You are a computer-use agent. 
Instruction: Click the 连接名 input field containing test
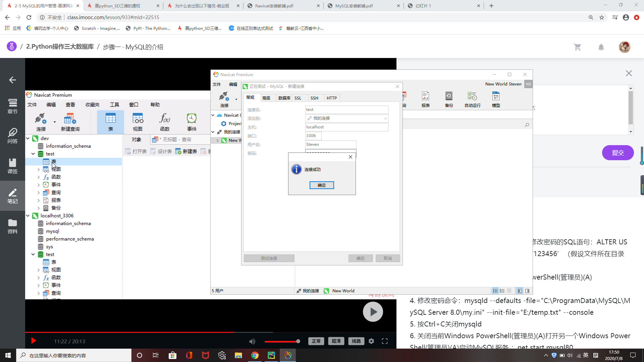[346, 110]
